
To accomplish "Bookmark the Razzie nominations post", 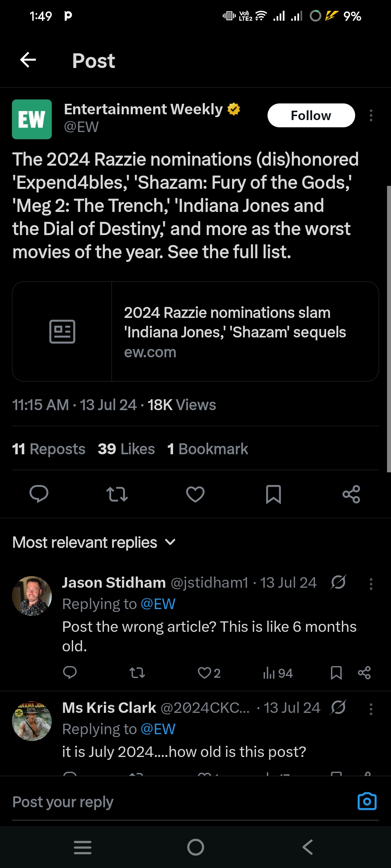I will click(x=273, y=494).
